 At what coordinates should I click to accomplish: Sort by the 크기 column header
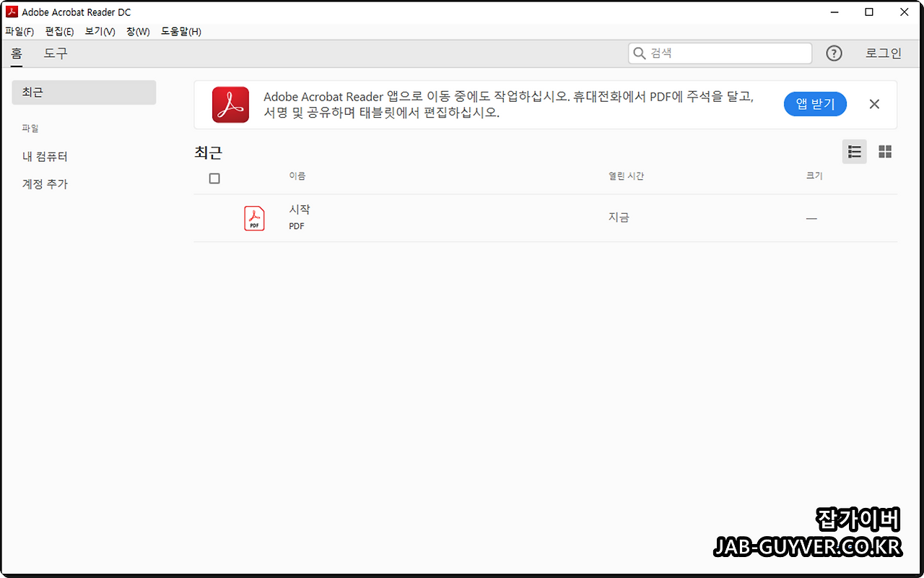coord(814,176)
